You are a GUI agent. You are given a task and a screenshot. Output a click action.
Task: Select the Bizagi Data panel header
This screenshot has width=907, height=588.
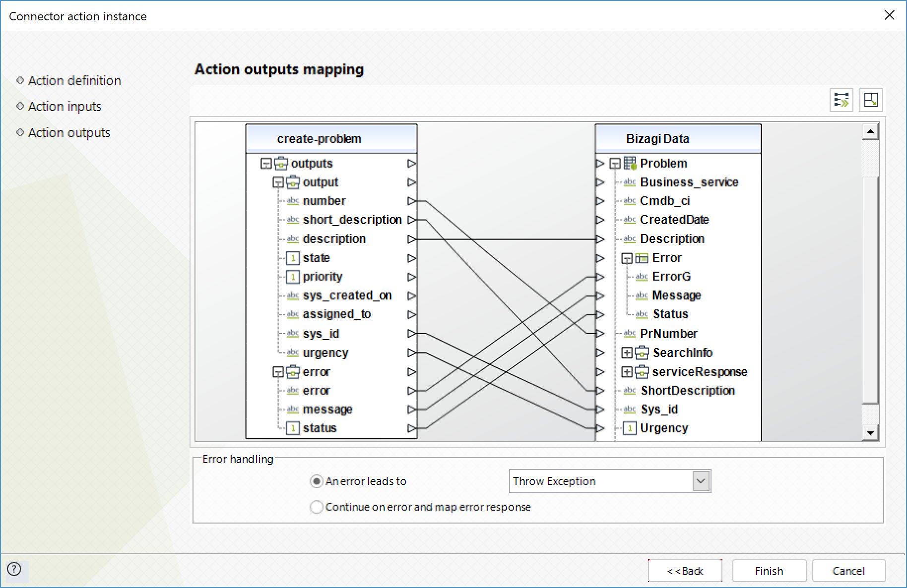[x=678, y=138]
